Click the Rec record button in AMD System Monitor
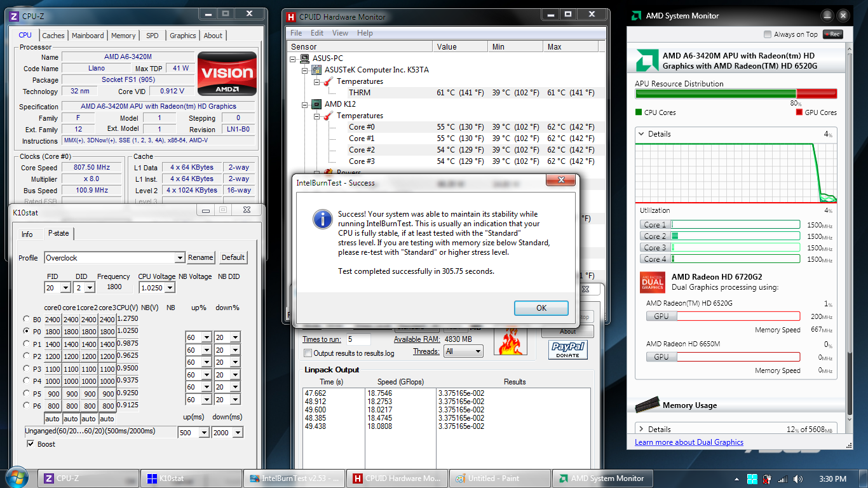This screenshot has width=868, height=488. click(x=832, y=34)
